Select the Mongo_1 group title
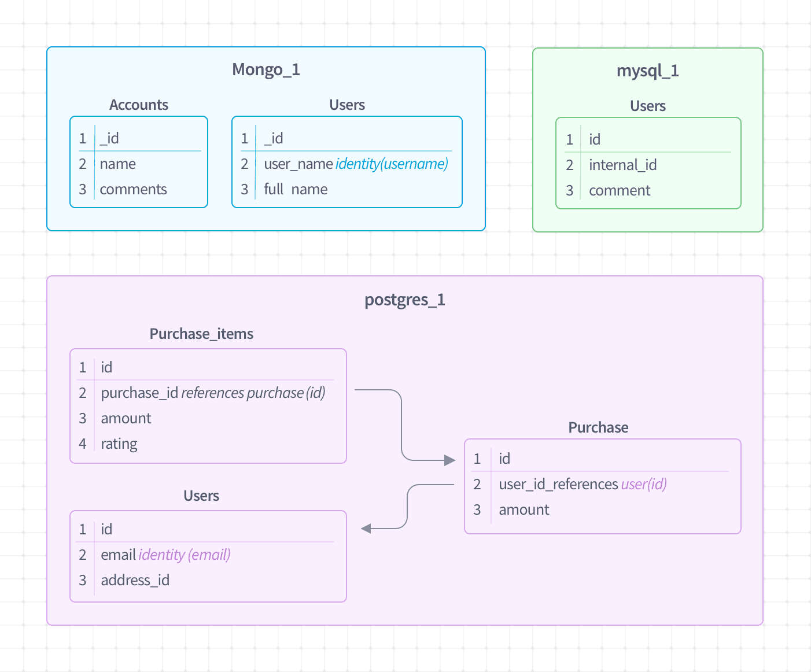This screenshot has height=672, width=811. pos(266,70)
